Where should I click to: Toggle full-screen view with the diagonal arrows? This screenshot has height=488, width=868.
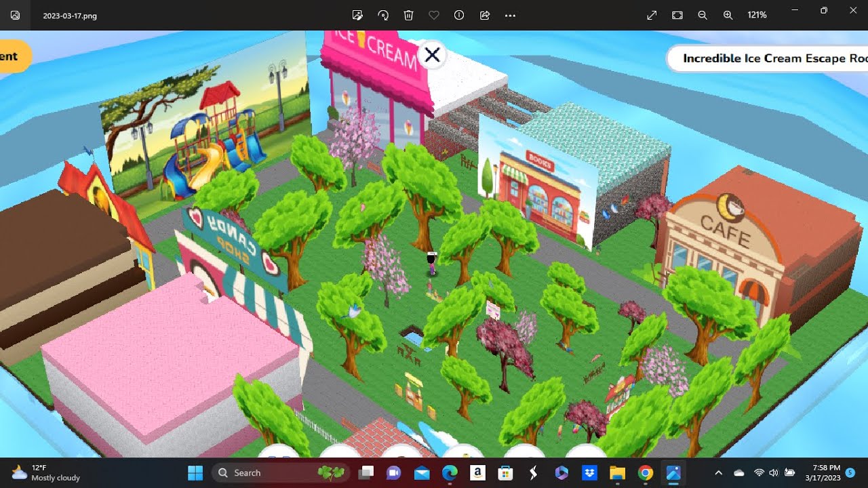(652, 15)
